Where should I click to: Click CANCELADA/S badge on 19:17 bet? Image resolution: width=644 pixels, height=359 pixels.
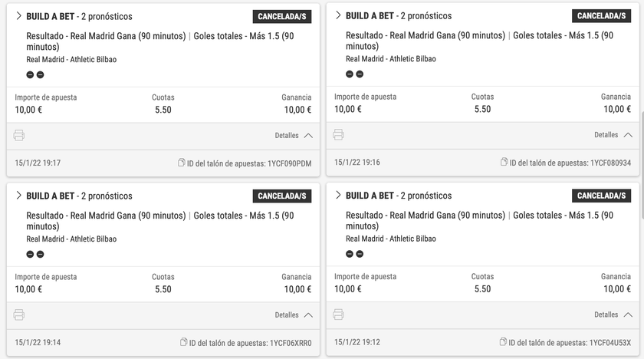coord(282,16)
